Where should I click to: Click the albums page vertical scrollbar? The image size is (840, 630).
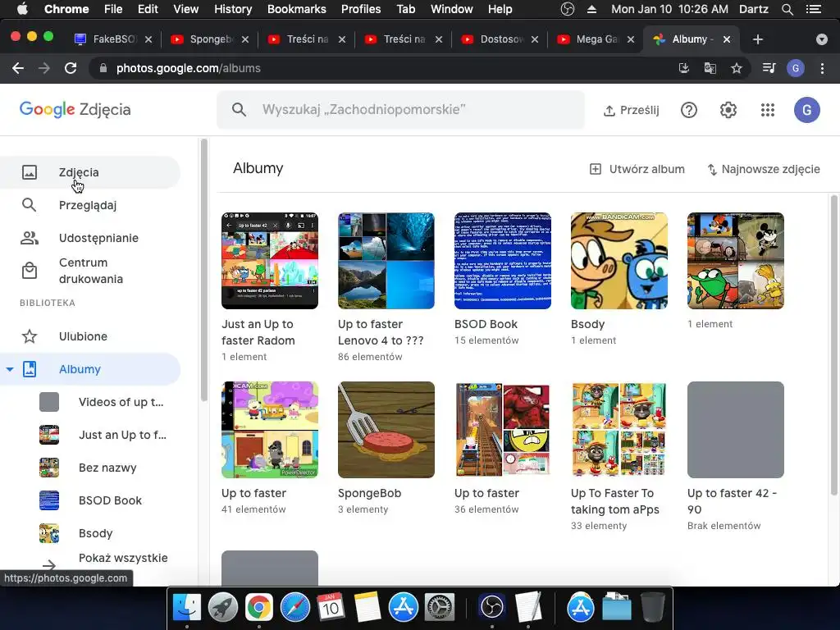coord(833,345)
